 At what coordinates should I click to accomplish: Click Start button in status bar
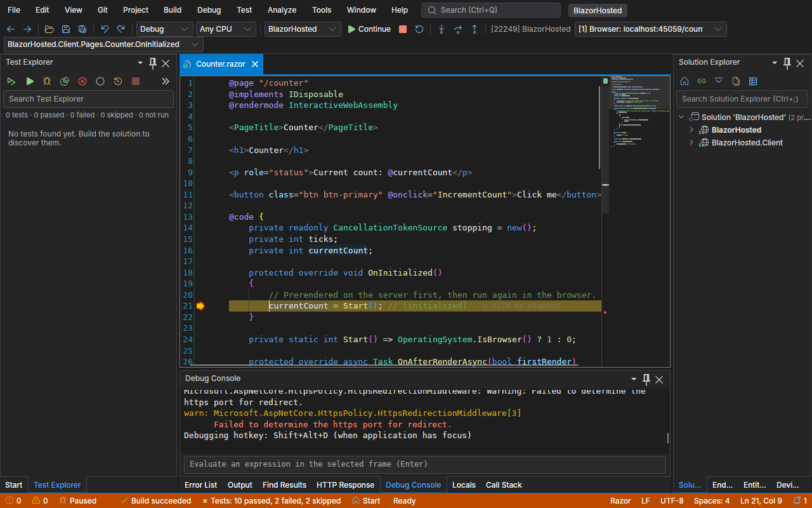366,501
